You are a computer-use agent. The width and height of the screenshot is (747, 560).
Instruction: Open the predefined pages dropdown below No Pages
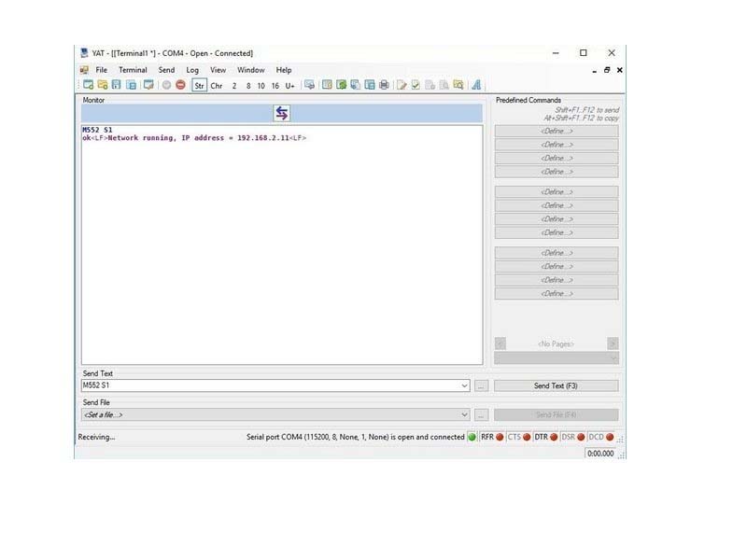613,357
